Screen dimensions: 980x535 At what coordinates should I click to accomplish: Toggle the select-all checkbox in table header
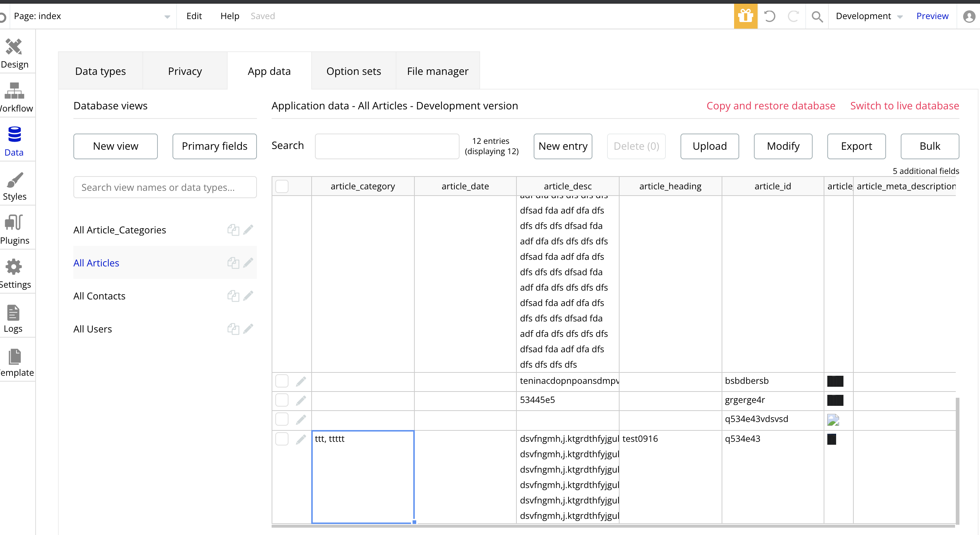[x=282, y=186]
